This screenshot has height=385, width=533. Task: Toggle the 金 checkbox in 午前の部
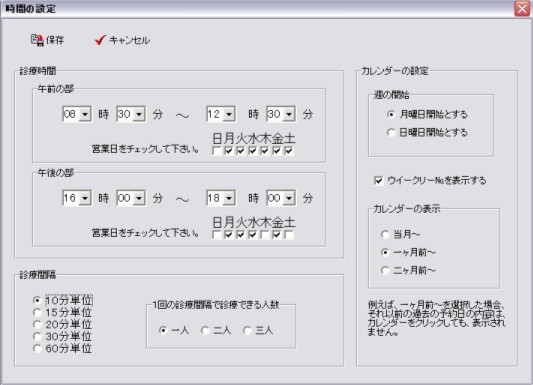coord(277,151)
